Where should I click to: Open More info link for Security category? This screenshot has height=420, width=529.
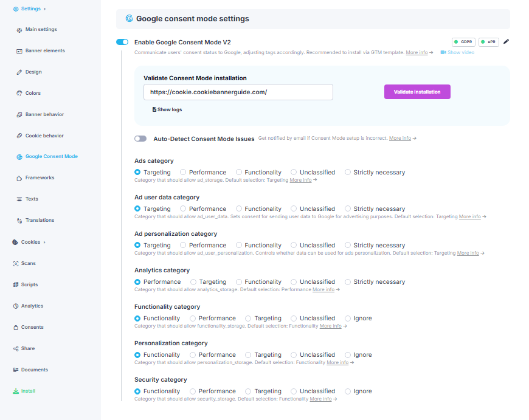coord(320,399)
